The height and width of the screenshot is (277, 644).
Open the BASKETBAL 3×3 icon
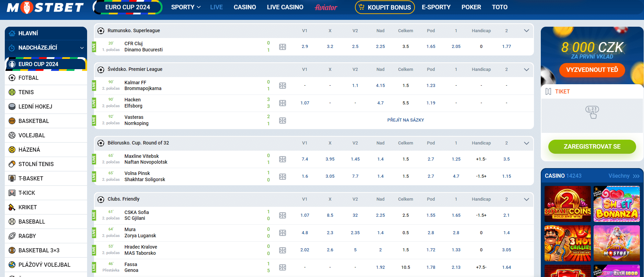[x=12, y=250]
